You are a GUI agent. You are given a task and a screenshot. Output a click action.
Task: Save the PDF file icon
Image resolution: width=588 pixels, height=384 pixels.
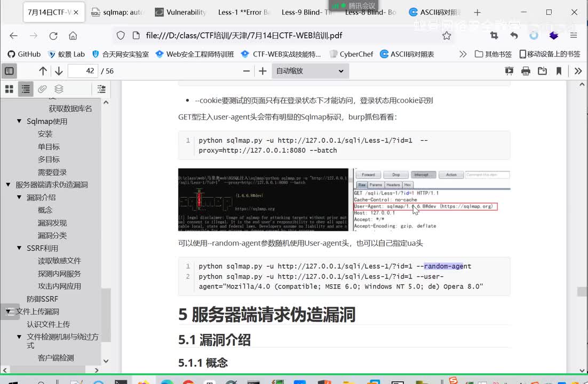(542, 71)
